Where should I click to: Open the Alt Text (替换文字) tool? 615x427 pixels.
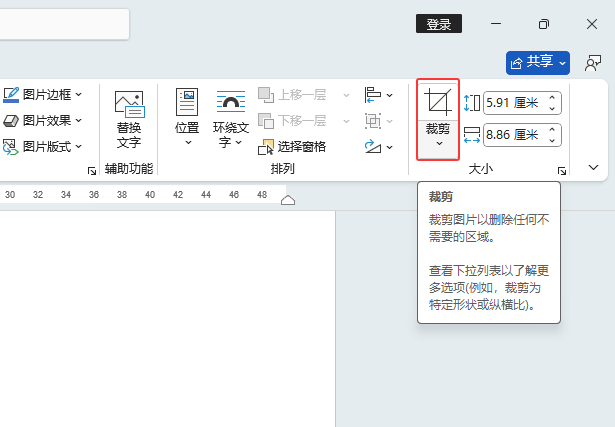[x=129, y=120]
